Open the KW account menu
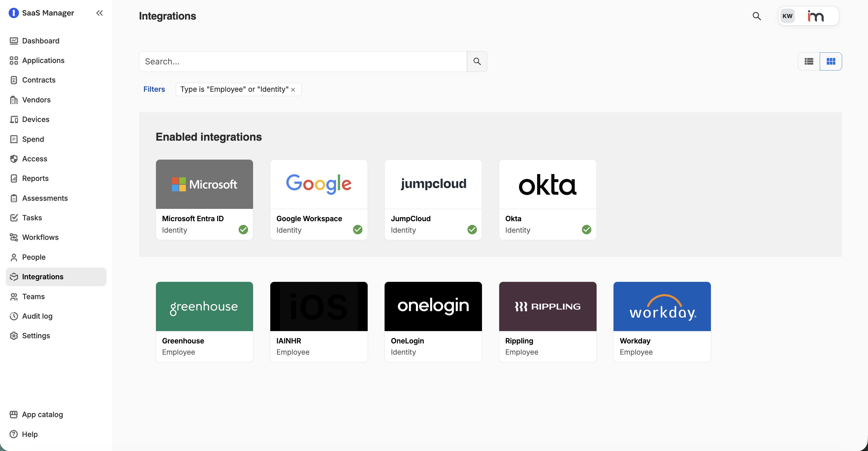Image resolution: width=868 pixels, height=451 pixels. tap(788, 16)
